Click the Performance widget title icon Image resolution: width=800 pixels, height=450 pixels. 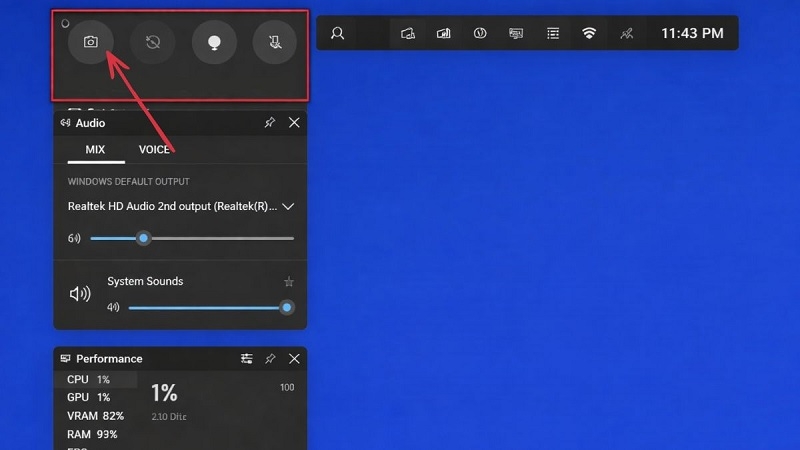65,359
